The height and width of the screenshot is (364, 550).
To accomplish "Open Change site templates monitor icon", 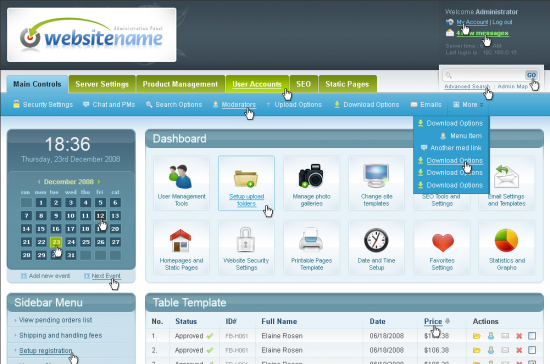I will coord(376,176).
